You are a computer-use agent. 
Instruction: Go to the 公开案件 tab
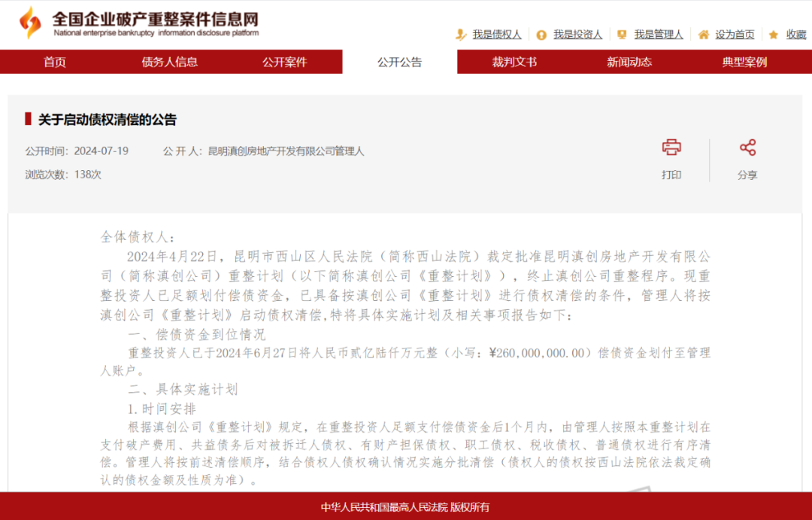(285, 62)
